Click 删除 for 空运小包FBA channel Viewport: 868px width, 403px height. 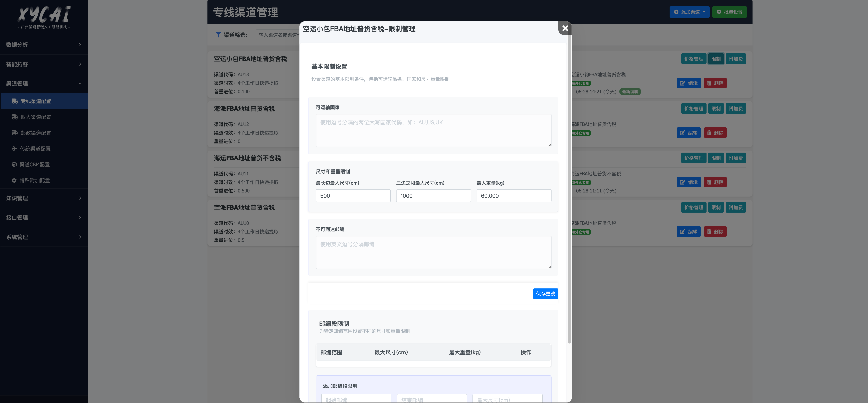click(x=715, y=83)
